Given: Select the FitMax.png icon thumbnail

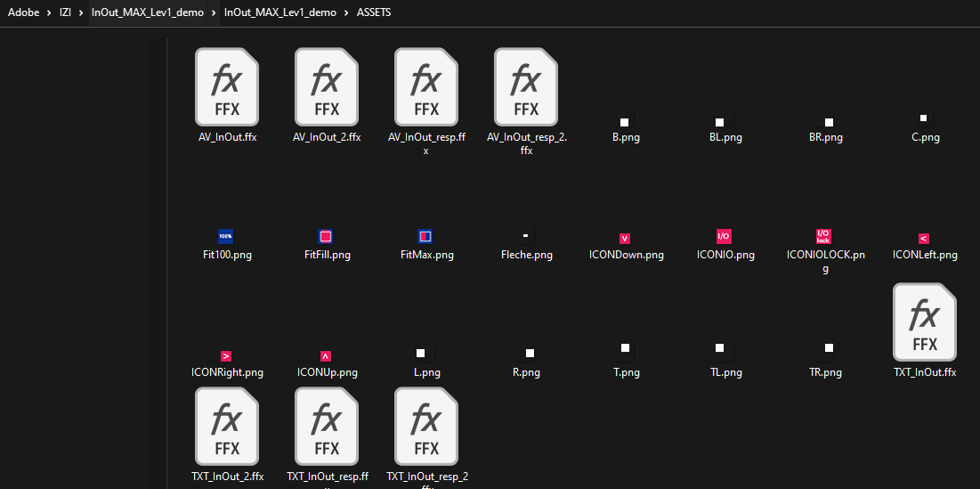Looking at the screenshot, I should point(425,236).
